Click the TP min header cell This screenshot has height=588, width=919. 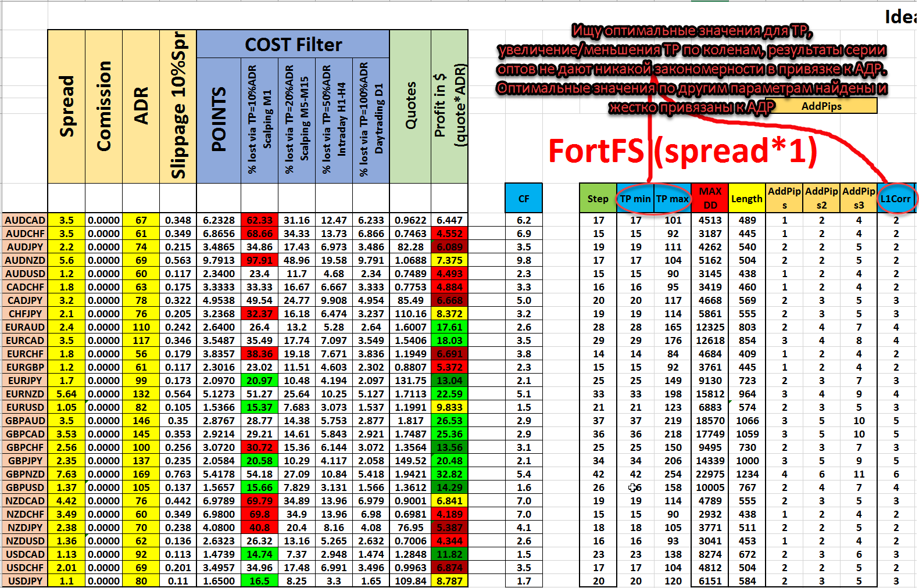tap(635, 199)
